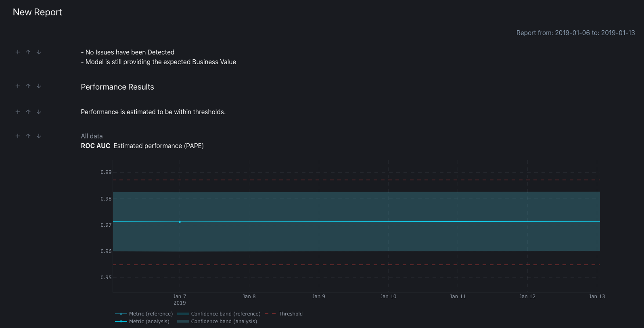
Task: Click the plus icon beside the 'All data' chart
Action: coord(18,136)
